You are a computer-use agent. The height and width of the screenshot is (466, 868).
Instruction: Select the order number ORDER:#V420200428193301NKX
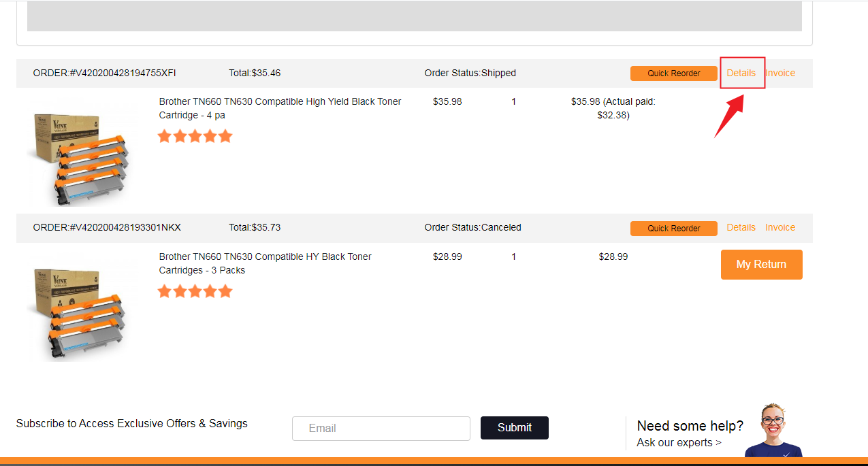(107, 227)
